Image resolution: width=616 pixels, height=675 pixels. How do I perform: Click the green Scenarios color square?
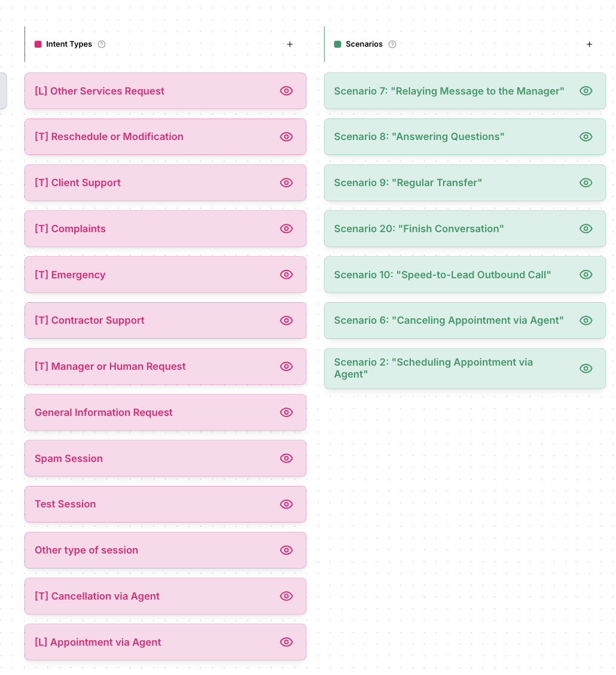338,44
